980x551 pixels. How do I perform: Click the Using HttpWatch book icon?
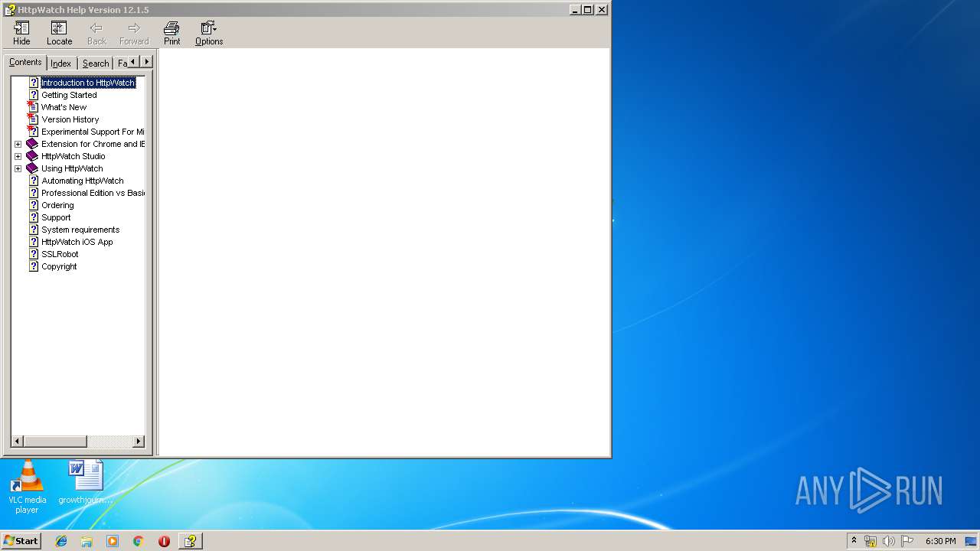(32, 168)
